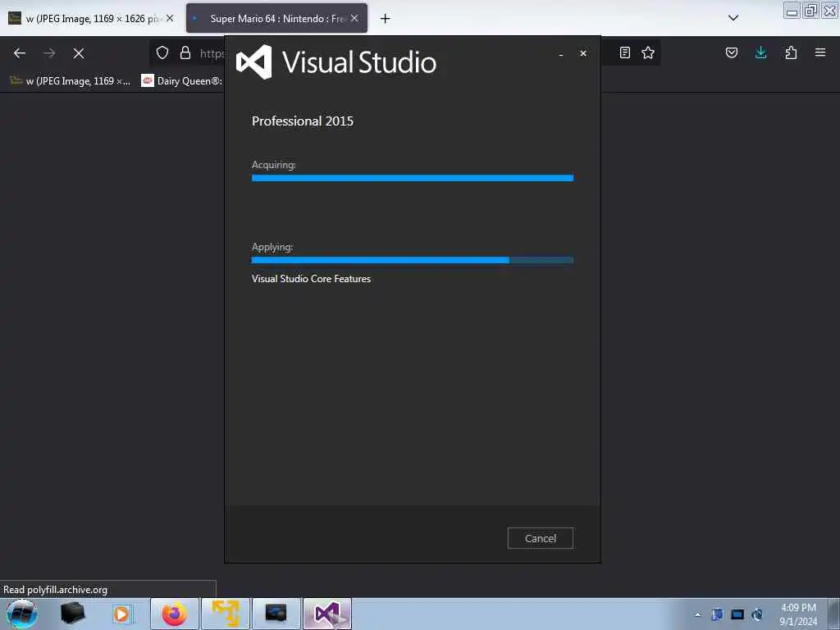Toggle Firefox reader view

pos(624,52)
